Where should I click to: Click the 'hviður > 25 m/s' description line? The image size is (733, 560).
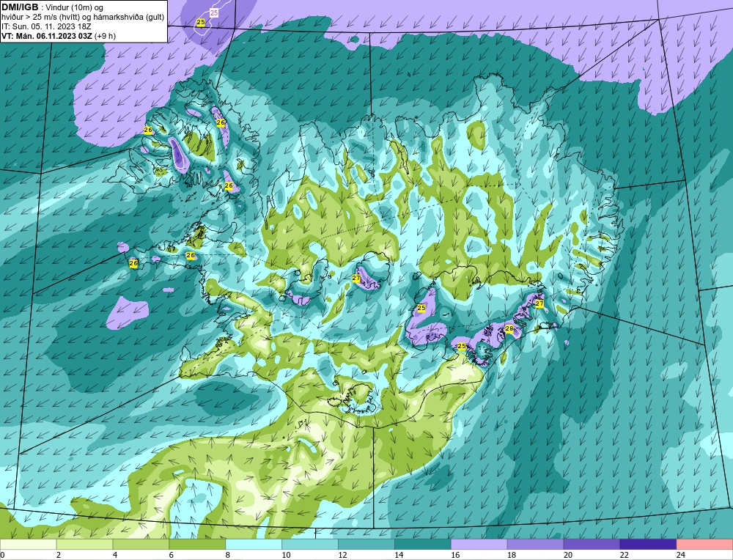83,18
